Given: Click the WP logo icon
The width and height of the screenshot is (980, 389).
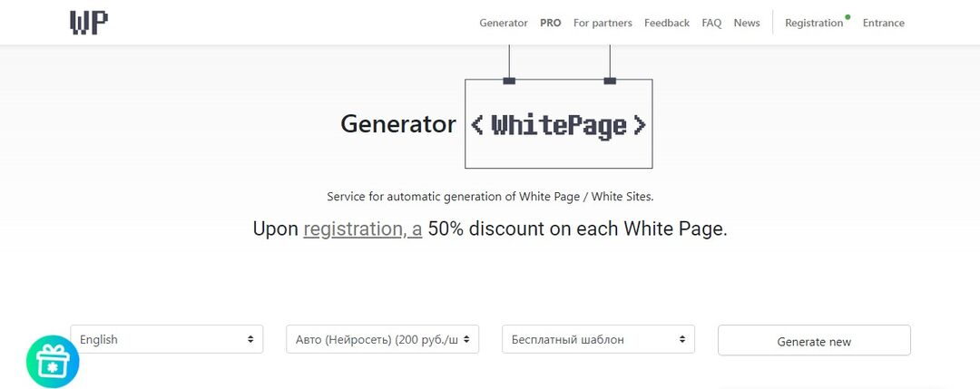Looking at the screenshot, I should (89, 23).
